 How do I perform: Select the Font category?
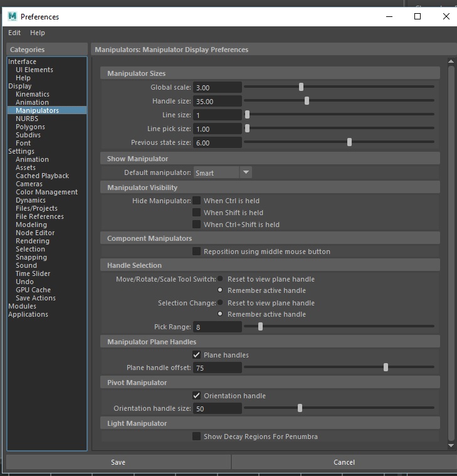click(23, 143)
